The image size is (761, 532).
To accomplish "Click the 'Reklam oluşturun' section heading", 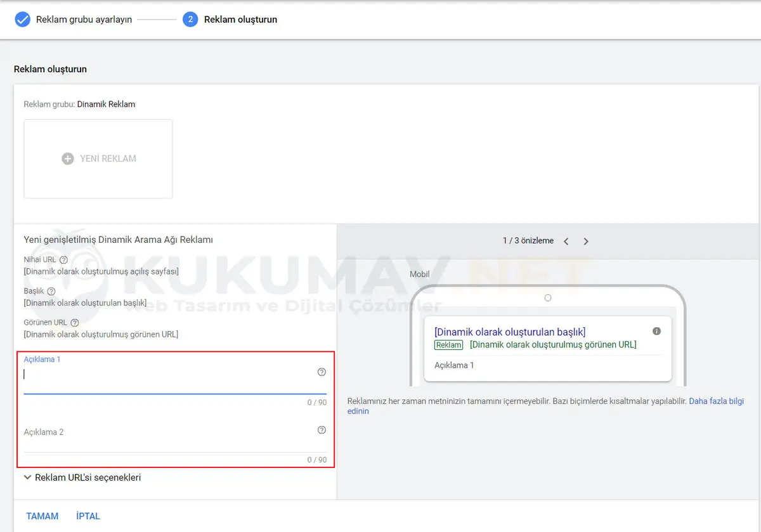I will (x=50, y=69).
